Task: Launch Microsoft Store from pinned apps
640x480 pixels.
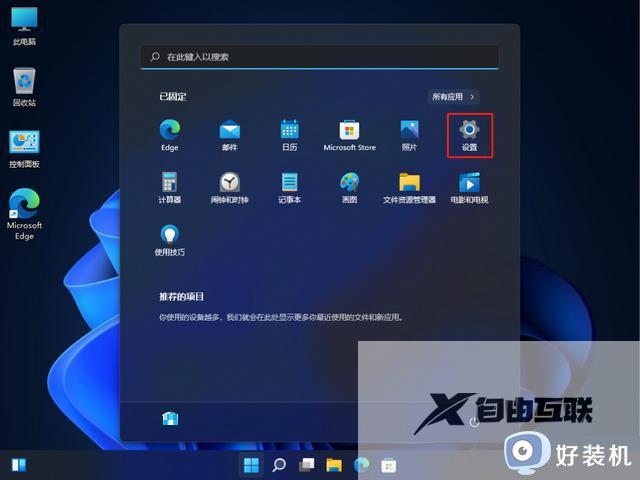Action: (x=349, y=136)
